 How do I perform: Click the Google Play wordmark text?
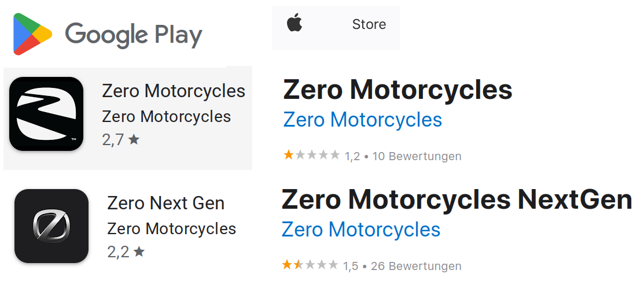[x=134, y=35]
